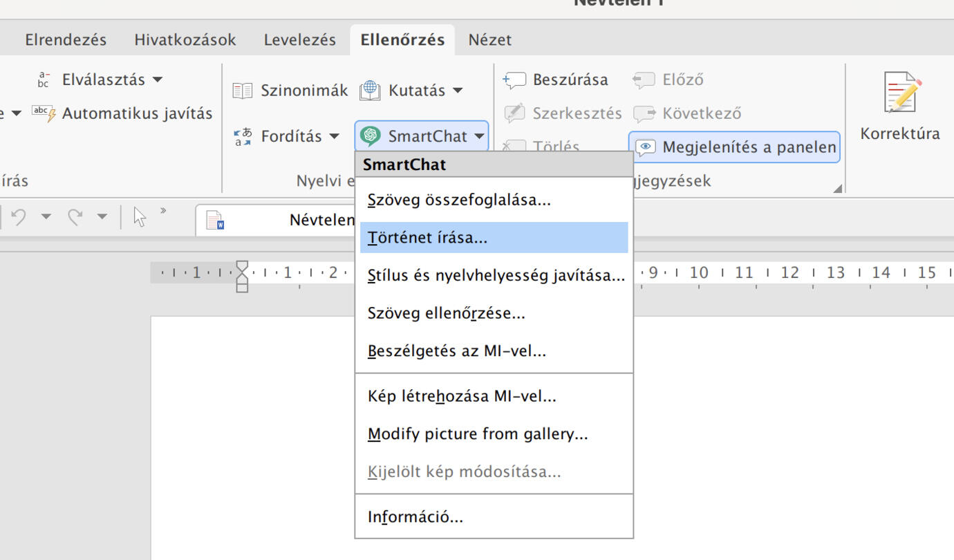Choose Szöveg ellenőrzése... menu entry

pyautogui.click(x=494, y=313)
